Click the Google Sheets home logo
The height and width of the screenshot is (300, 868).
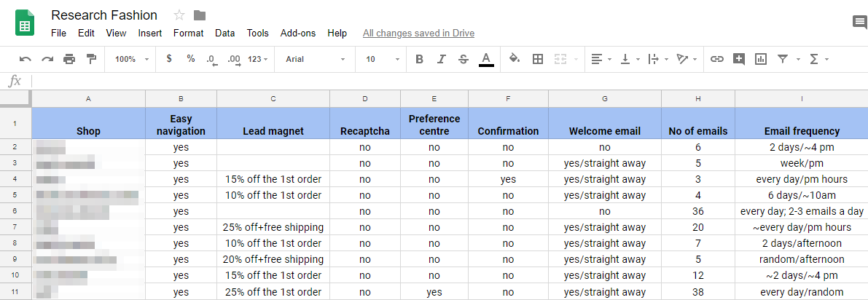click(x=24, y=24)
